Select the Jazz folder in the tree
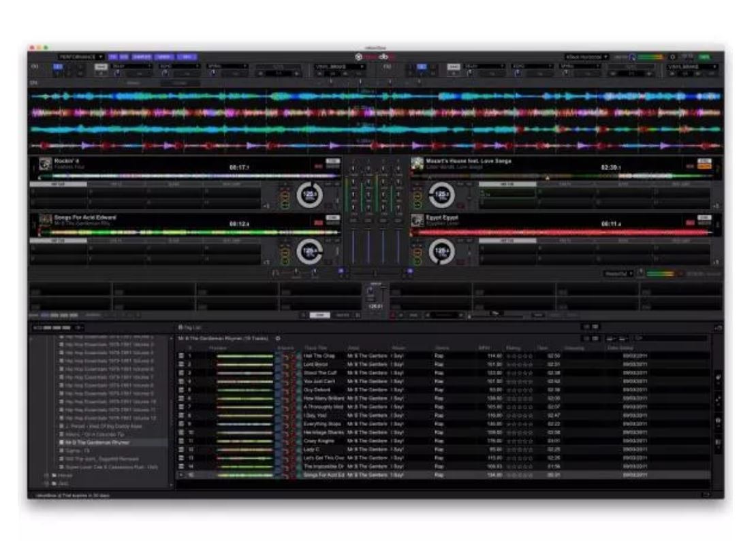This screenshot has height=541, width=756. coord(63,483)
